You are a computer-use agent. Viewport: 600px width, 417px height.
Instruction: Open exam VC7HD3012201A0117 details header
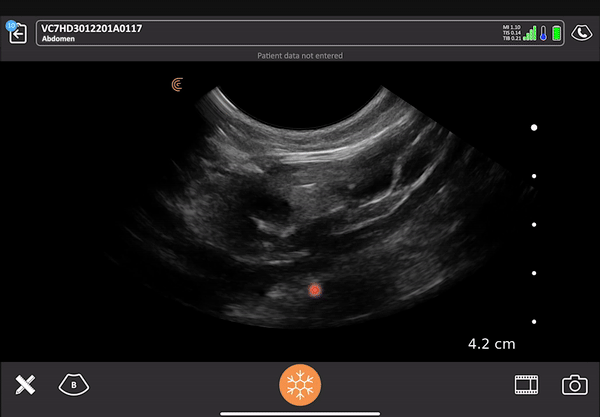coord(91,28)
